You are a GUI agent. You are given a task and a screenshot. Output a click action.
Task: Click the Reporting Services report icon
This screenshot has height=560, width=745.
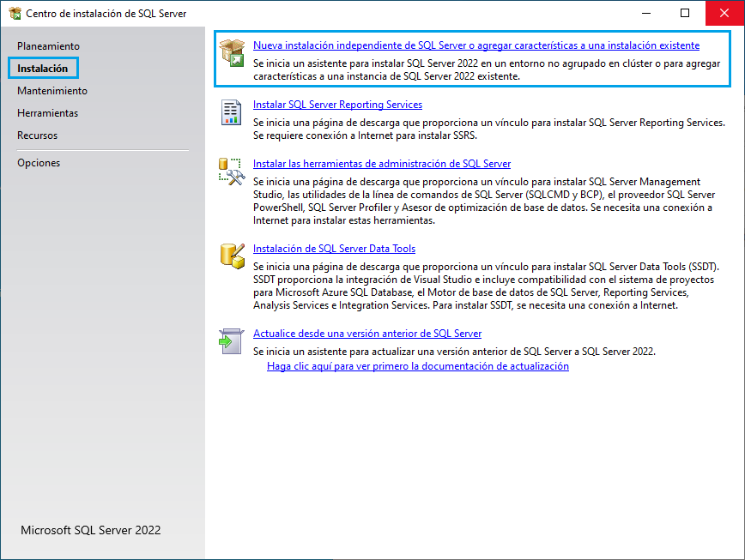pos(232,111)
